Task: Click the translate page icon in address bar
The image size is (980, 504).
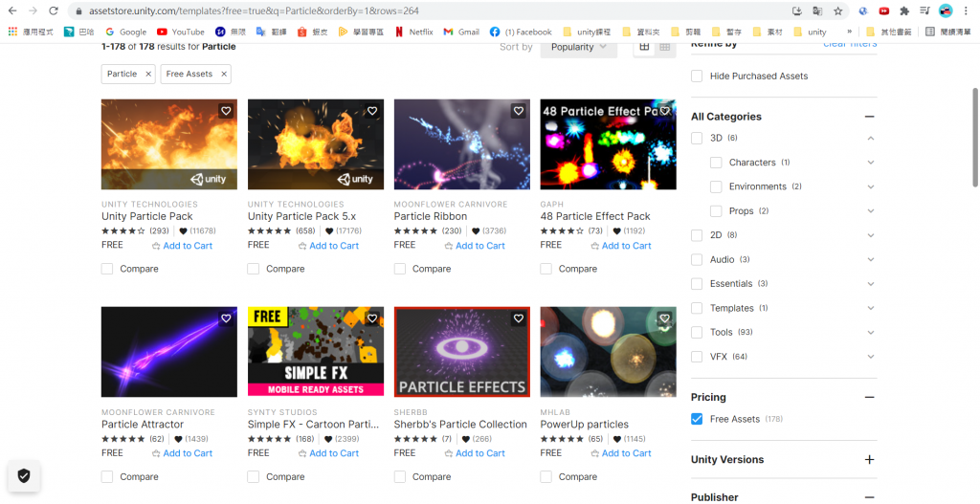Action: coord(817,11)
